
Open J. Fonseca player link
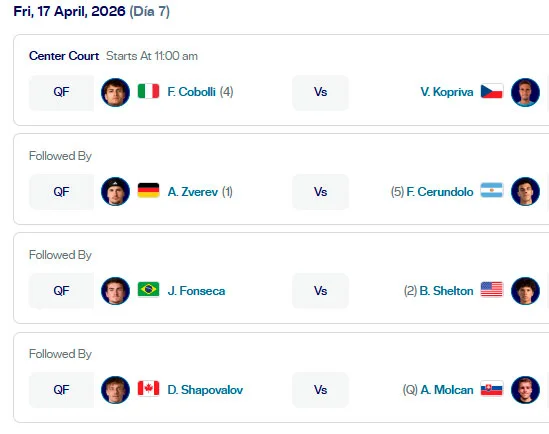[196, 291]
